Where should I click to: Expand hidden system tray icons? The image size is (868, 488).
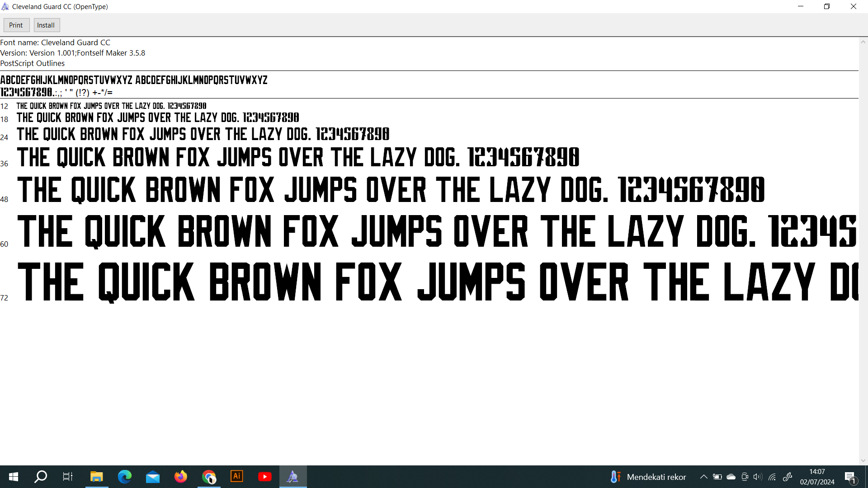click(x=704, y=477)
